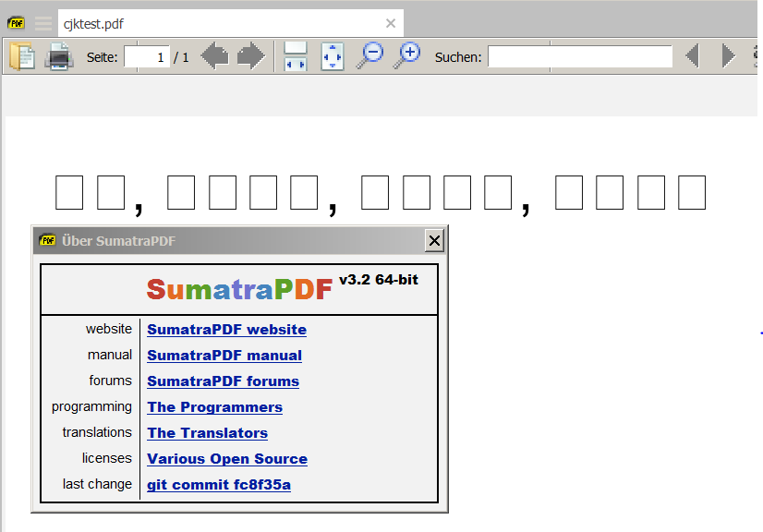Open The Programmers link
The height and width of the screenshot is (532, 763).
214,407
